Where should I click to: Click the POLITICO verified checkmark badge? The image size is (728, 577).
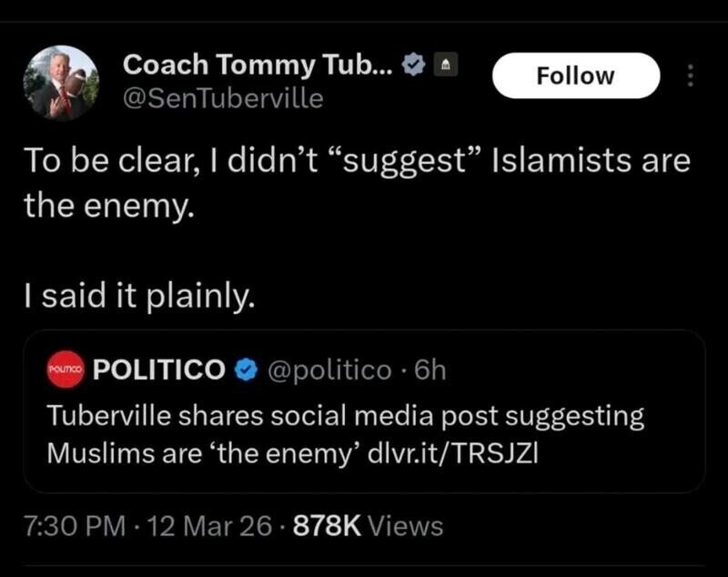(x=246, y=369)
